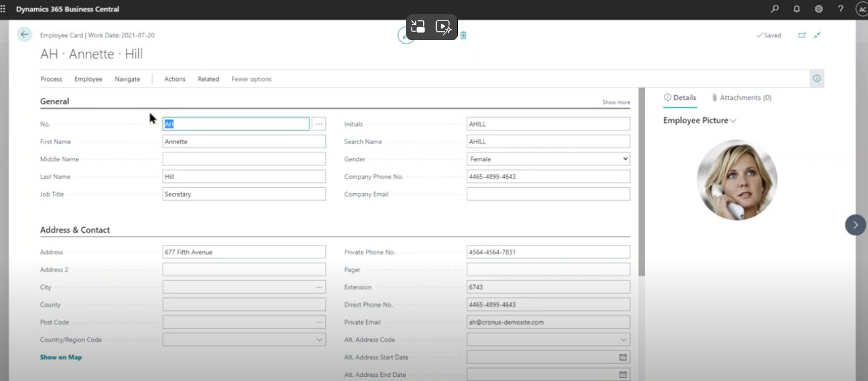Image resolution: width=868 pixels, height=381 pixels.
Task: Open the app launcher waffle menu
Action: pyautogui.click(x=3, y=9)
